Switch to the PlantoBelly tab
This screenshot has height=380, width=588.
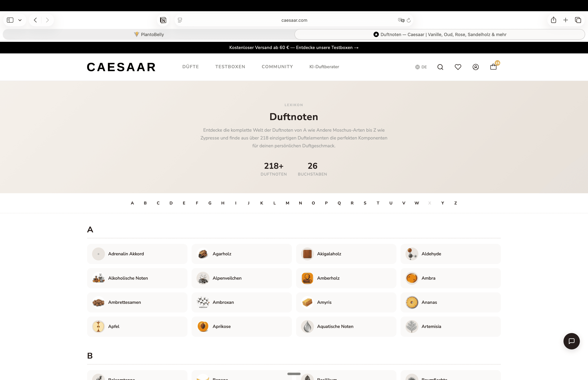pyautogui.click(x=149, y=35)
